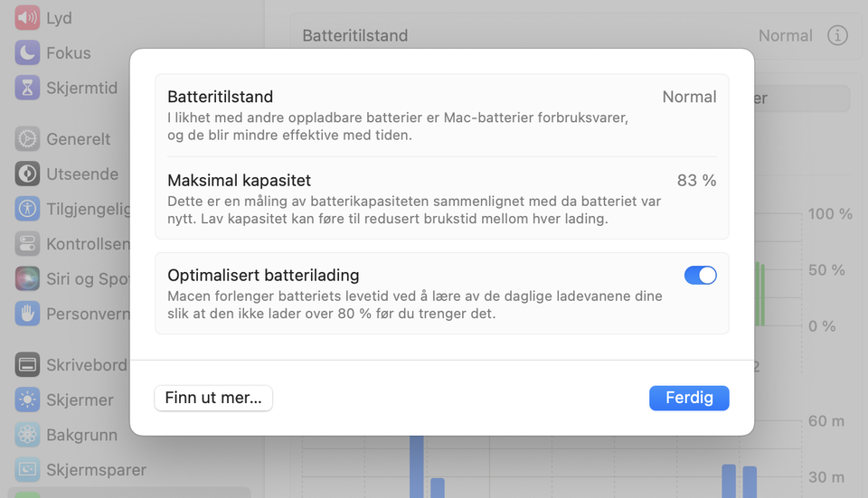Screen dimensions: 868x498
Task: Select the Fokus sidebar label
Action: pyautogui.click(x=69, y=52)
